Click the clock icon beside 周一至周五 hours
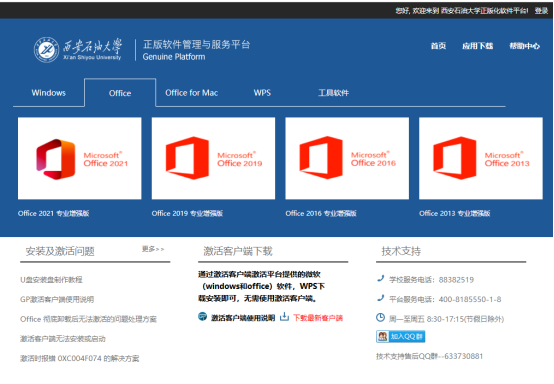The image size is (554, 384). tap(380, 318)
